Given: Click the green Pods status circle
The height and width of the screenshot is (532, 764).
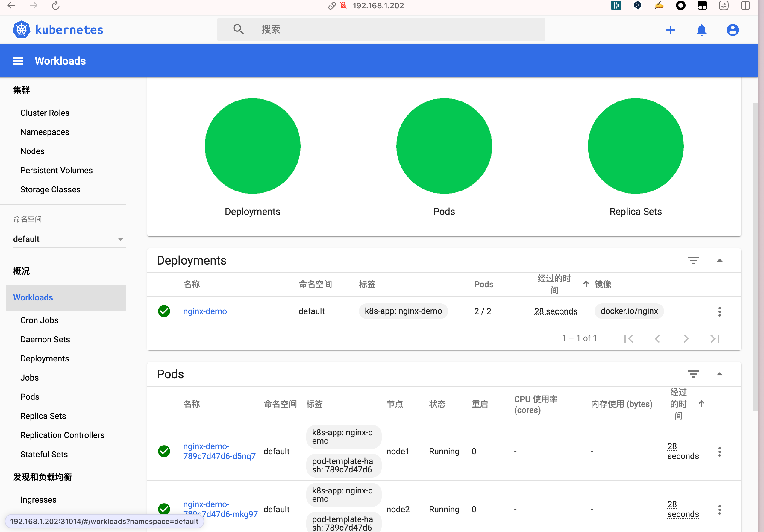Looking at the screenshot, I should point(444,146).
